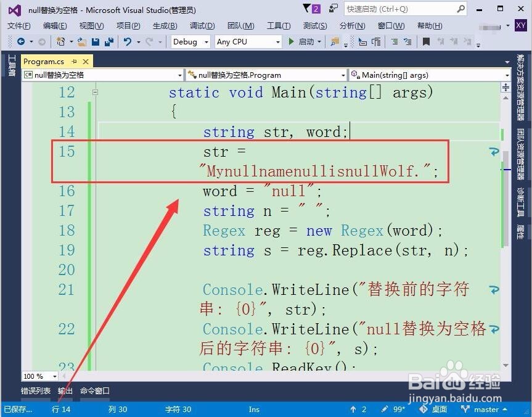The image size is (532, 417).
Task: Open the 调试(D) menu
Action: coord(201,26)
